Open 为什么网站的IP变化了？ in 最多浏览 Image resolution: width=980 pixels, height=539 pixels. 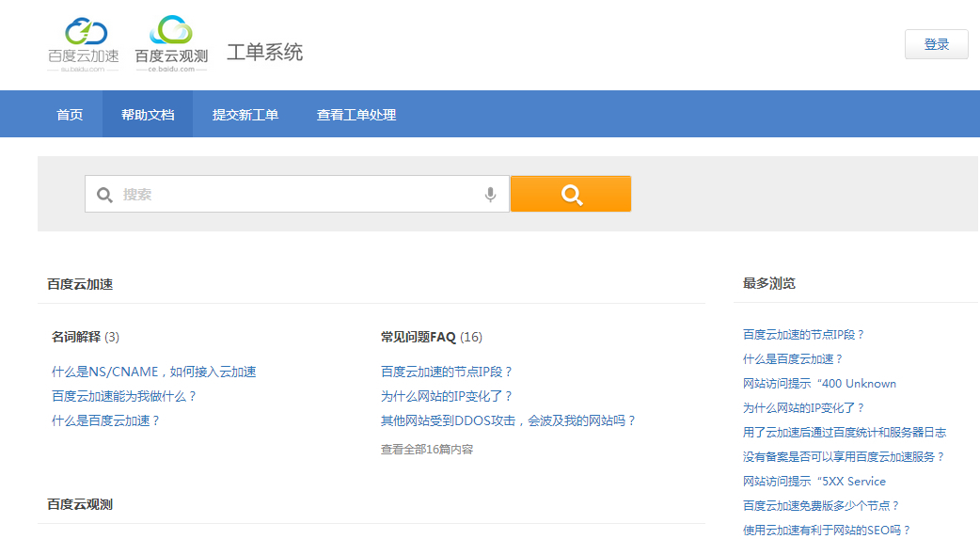[x=803, y=407]
